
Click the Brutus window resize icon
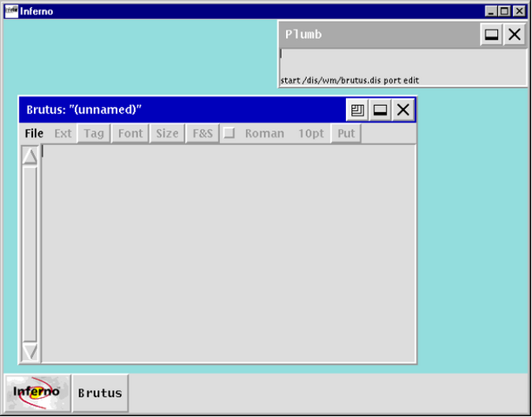pyautogui.click(x=357, y=109)
